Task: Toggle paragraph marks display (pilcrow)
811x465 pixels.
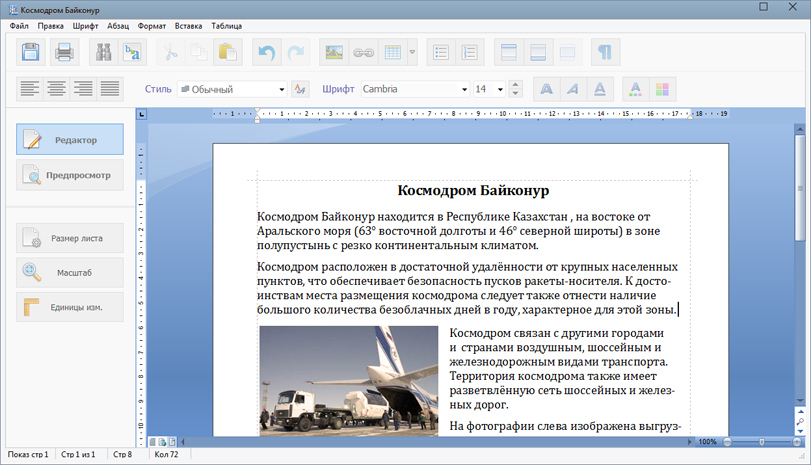Action: (605, 52)
